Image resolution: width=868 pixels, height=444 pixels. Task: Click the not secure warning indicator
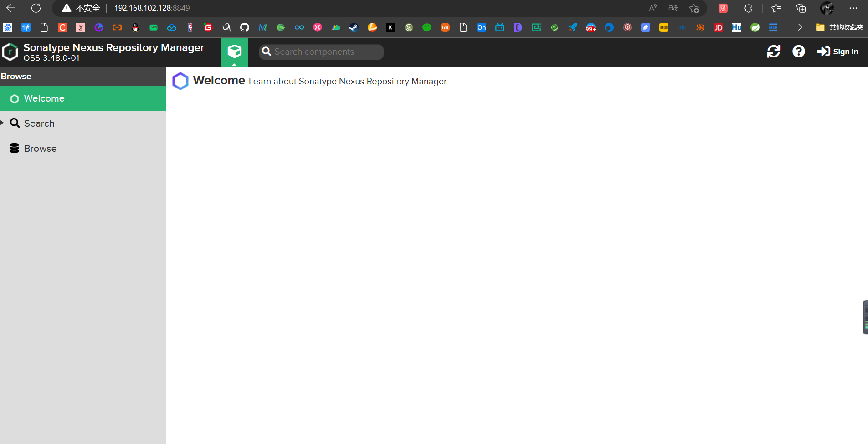(81, 8)
